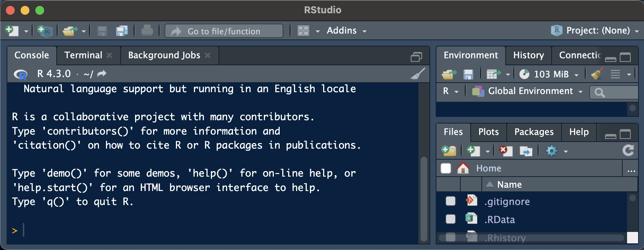The image size is (644, 250).
Task: Clear console with the broom icon
Action: 418,74
